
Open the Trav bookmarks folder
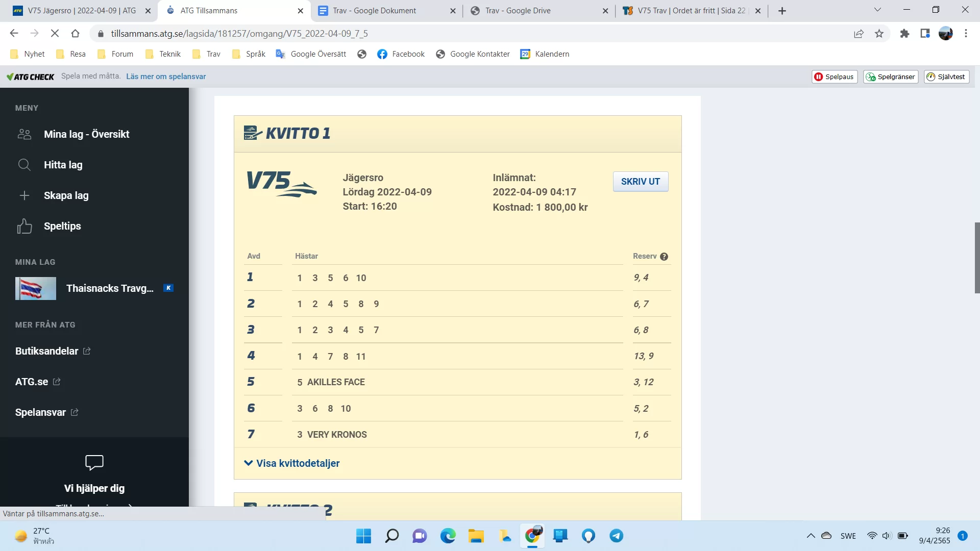click(x=206, y=54)
